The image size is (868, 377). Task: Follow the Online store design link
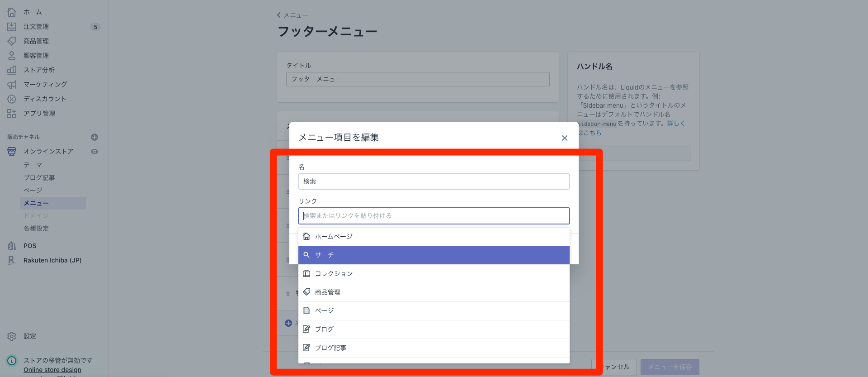click(x=52, y=370)
